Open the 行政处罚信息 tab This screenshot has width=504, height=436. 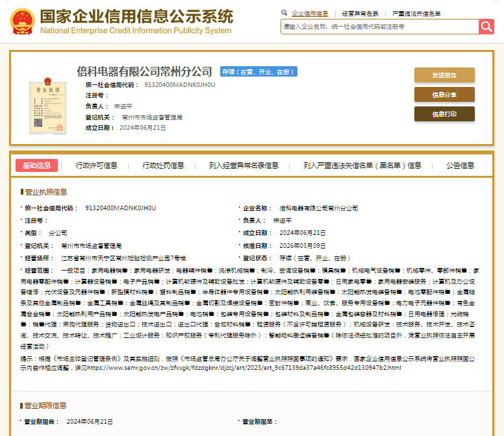pyautogui.click(x=163, y=165)
